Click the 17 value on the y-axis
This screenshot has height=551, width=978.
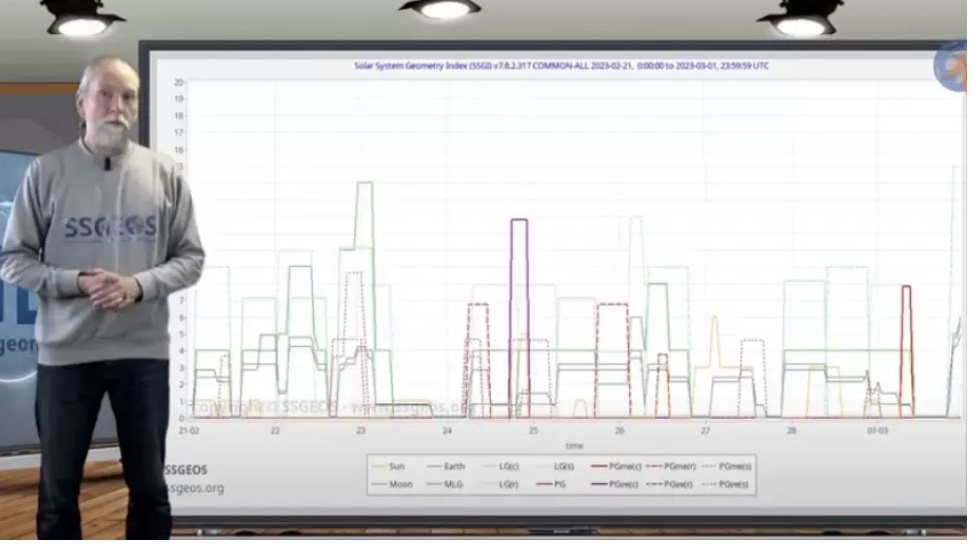(x=178, y=133)
